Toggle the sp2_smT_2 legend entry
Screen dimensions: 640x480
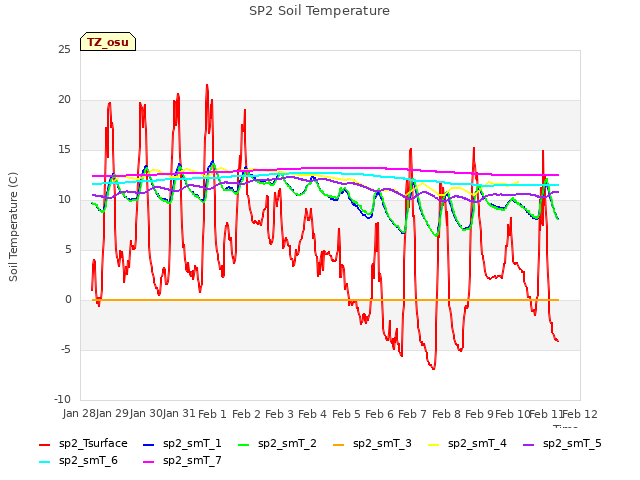pyautogui.click(x=277, y=444)
